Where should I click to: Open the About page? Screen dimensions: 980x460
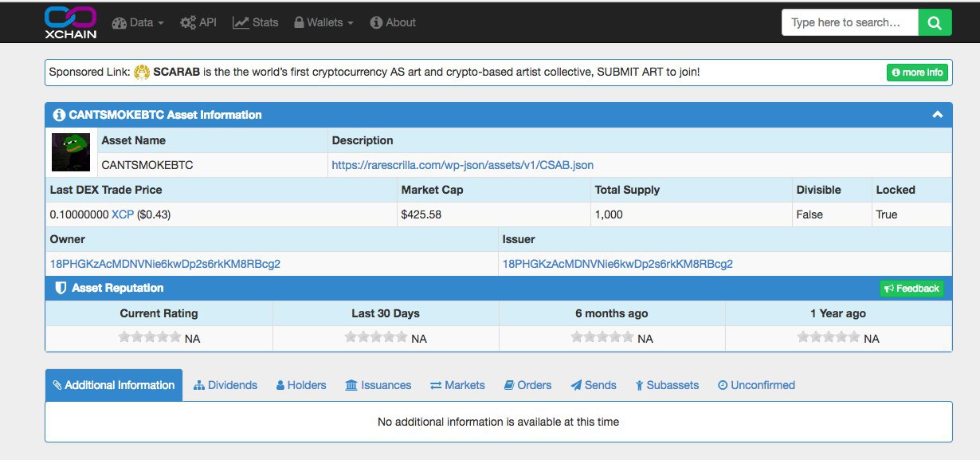(x=394, y=22)
